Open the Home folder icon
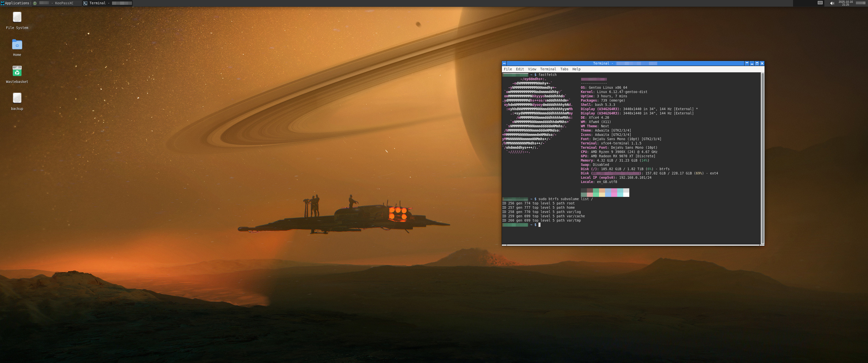The image size is (868, 363). click(x=17, y=44)
